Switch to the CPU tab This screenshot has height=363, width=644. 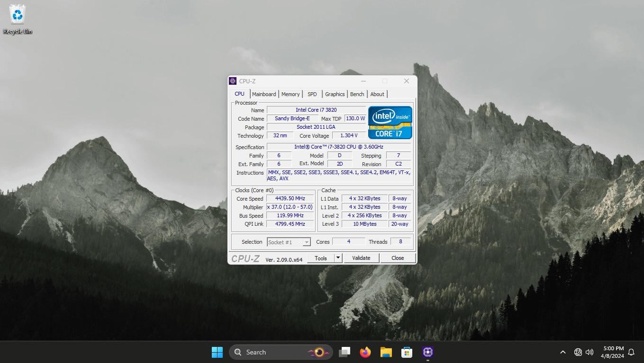coord(240,94)
